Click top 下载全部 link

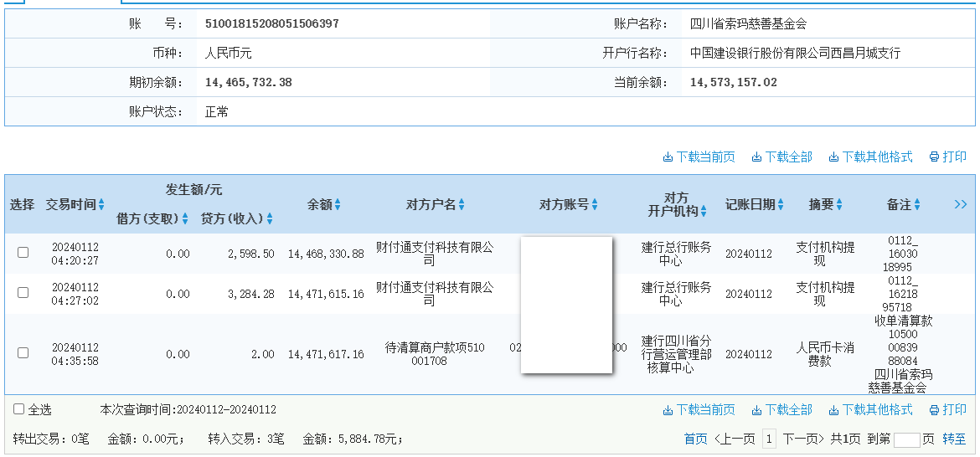click(x=781, y=157)
